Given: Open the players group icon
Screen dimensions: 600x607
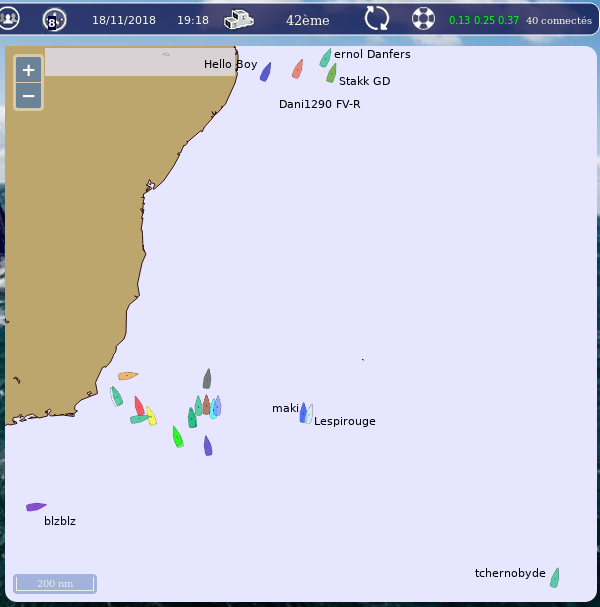Looking at the screenshot, I should (9, 18).
